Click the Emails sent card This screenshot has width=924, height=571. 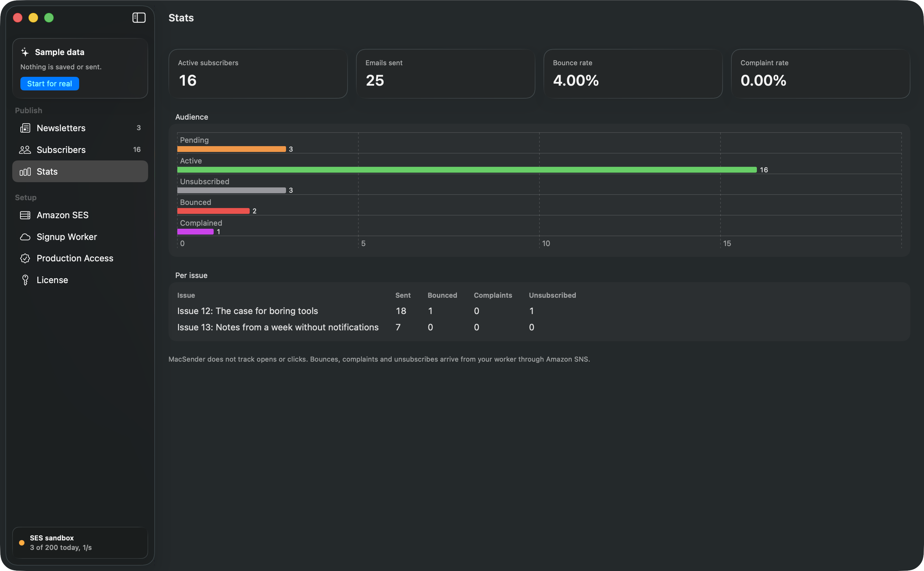445,74
